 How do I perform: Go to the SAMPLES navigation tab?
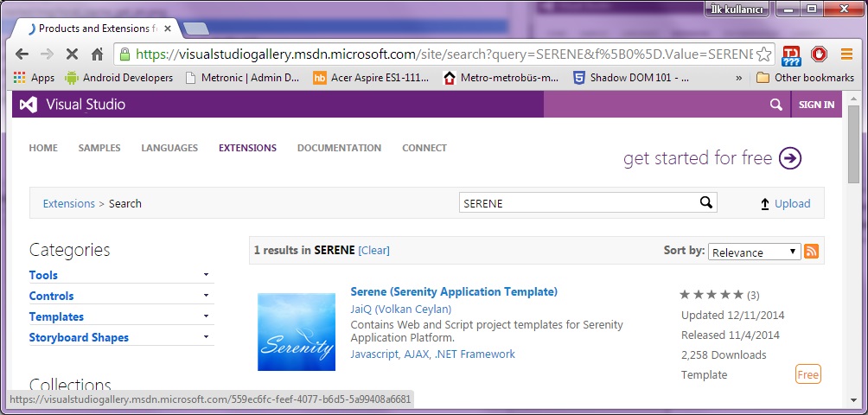pos(99,148)
